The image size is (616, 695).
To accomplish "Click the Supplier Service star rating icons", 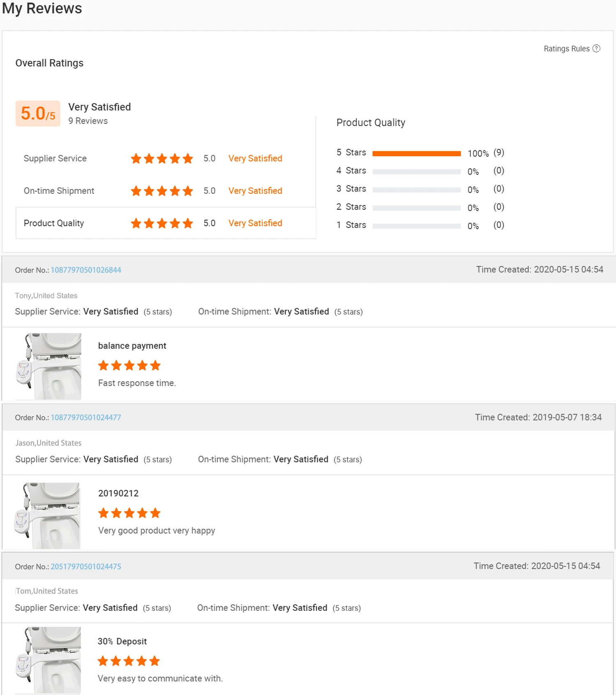I will point(162,159).
